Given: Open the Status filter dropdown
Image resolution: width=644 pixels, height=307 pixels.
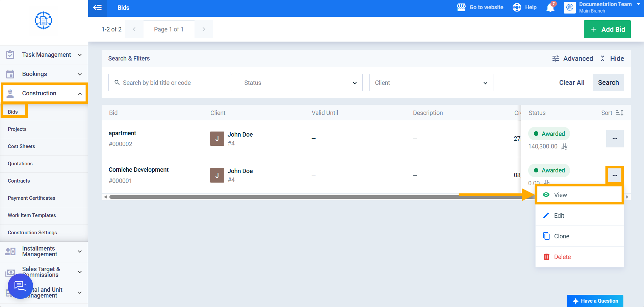Looking at the screenshot, I should (x=301, y=82).
